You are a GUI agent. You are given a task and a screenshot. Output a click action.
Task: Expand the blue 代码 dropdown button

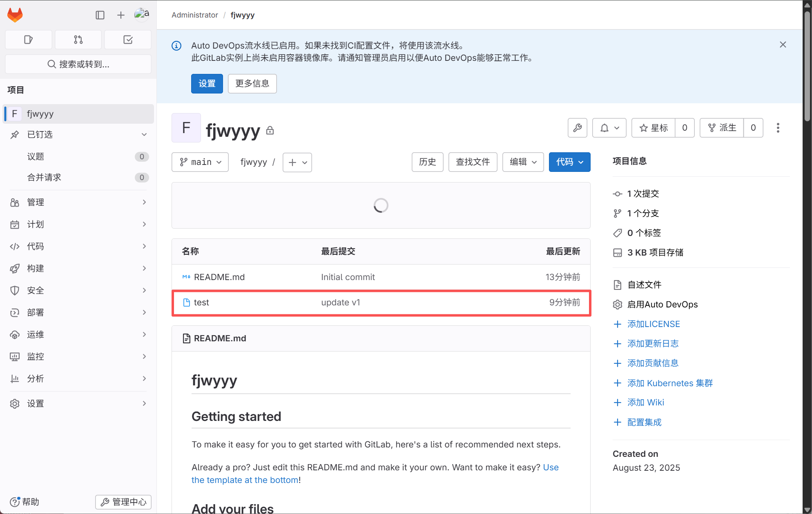pos(569,162)
